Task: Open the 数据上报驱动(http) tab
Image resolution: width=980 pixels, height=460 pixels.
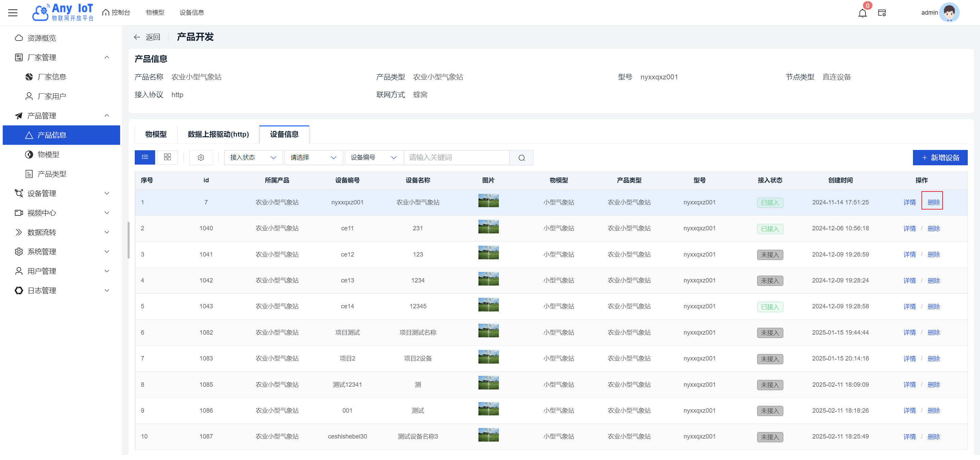Action: coord(218,134)
